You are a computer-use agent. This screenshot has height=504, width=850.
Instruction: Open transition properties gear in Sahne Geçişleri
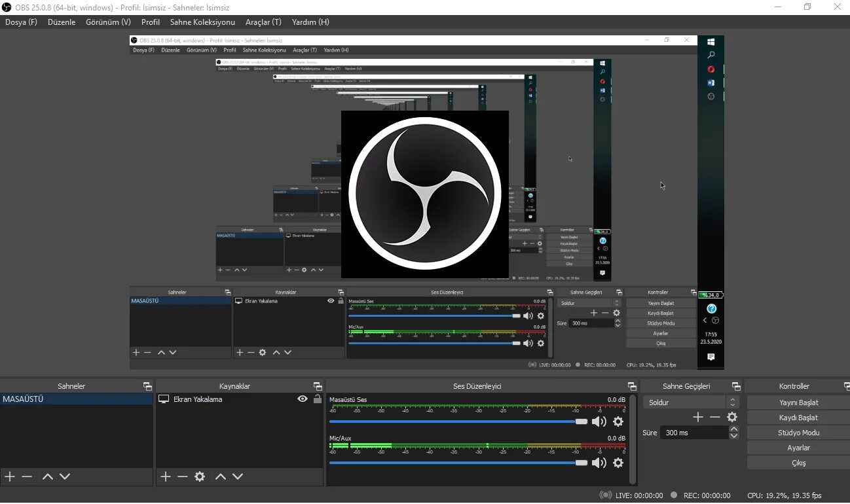tap(732, 417)
